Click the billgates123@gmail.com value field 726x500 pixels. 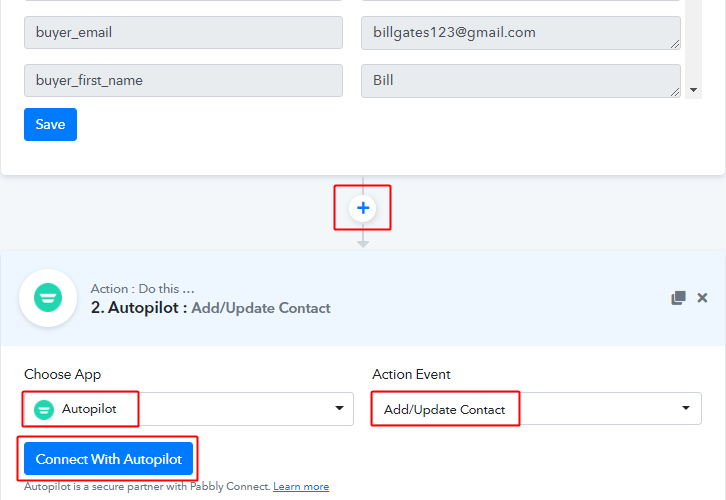(521, 33)
